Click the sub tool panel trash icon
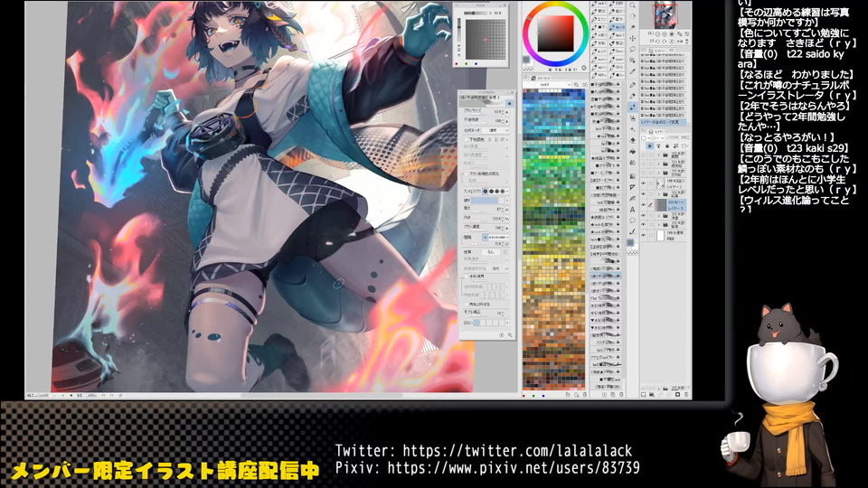Screen dimensions: 868x488 click(x=621, y=395)
